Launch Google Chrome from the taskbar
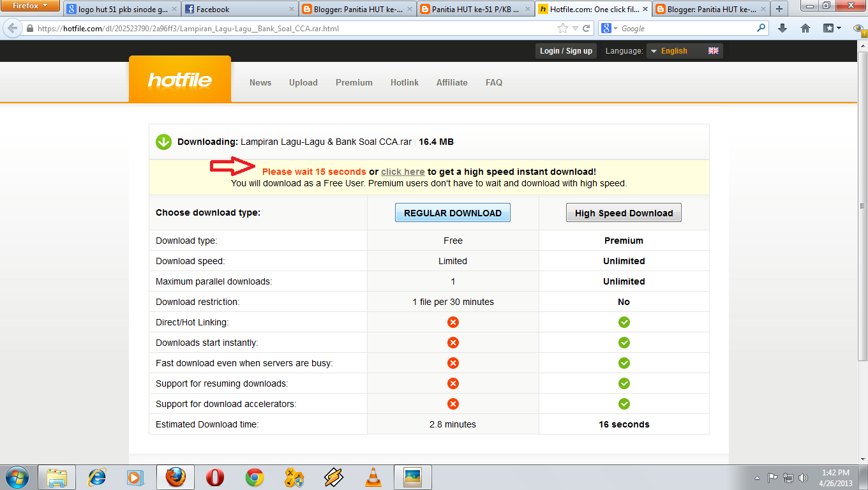 255,477
